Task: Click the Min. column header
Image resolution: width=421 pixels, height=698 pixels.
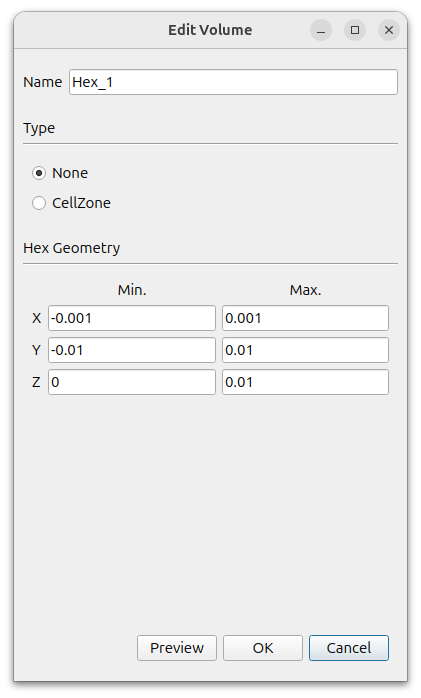Action: (x=132, y=290)
